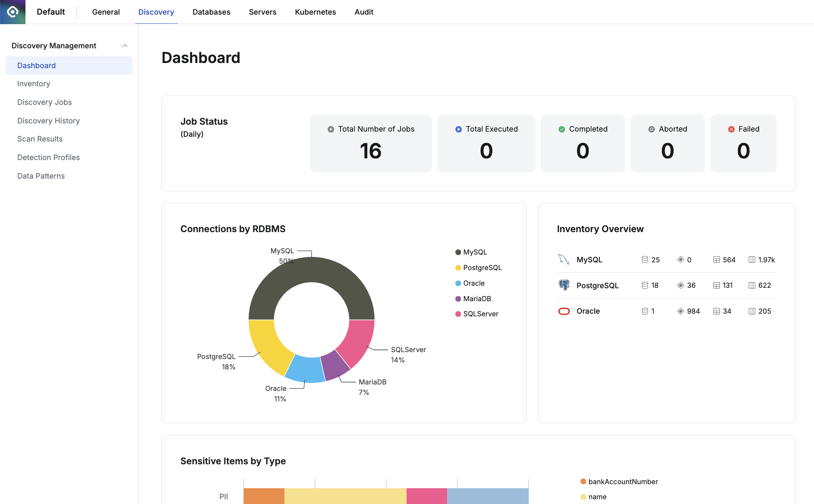Toggle MySQL legend item in donut chart
Viewport: 814px width, 504px height.
[x=471, y=252]
